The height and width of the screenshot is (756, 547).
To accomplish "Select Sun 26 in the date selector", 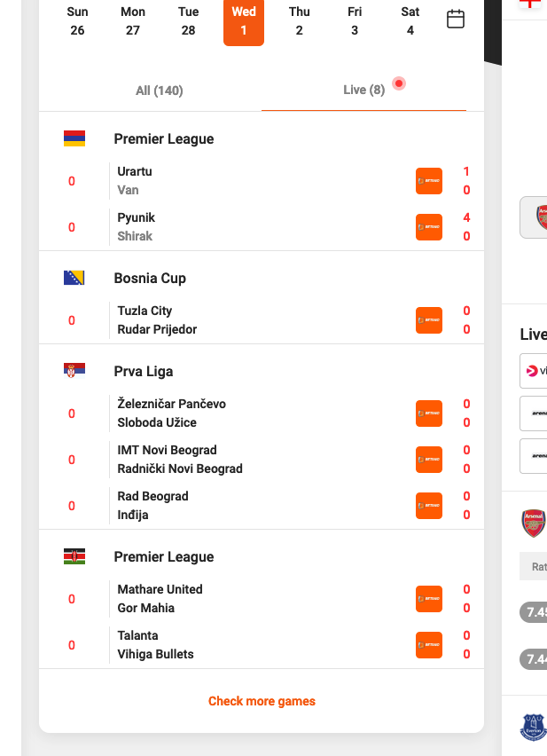I will (77, 21).
